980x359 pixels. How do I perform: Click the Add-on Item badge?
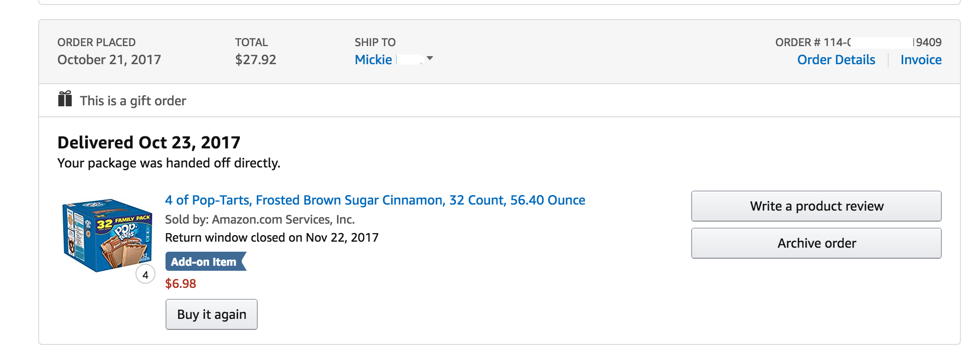pyautogui.click(x=206, y=261)
